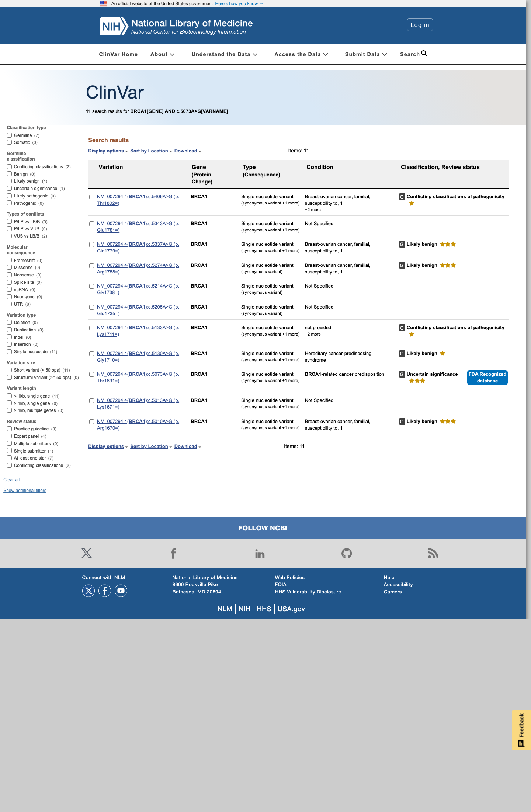The height and width of the screenshot is (812, 531).
Task: Open the RSS feed icon under Follow NCBI
Action: coord(433,553)
